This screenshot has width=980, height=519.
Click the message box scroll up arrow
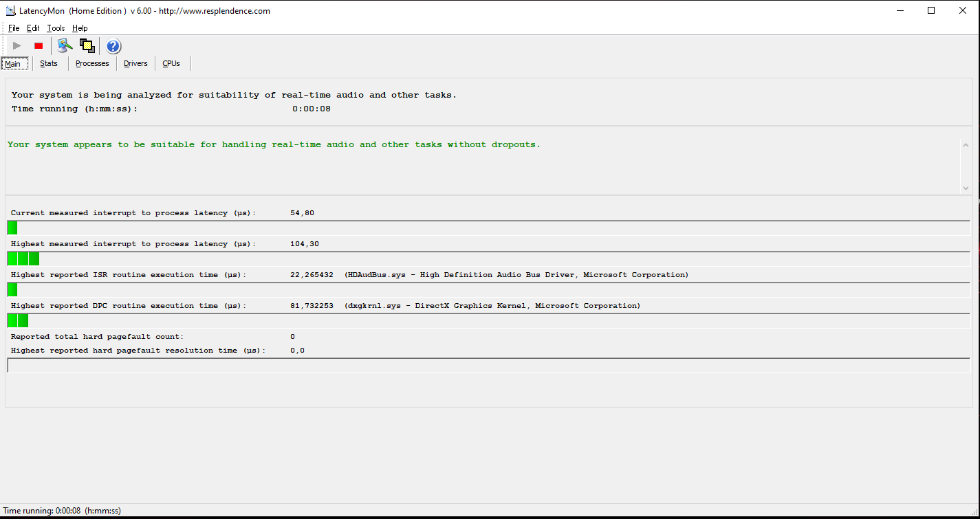pyautogui.click(x=966, y=145)
